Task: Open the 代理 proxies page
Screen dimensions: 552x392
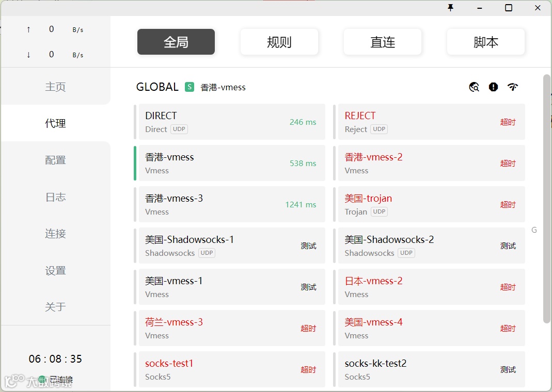Action: [x=56, y=123]
